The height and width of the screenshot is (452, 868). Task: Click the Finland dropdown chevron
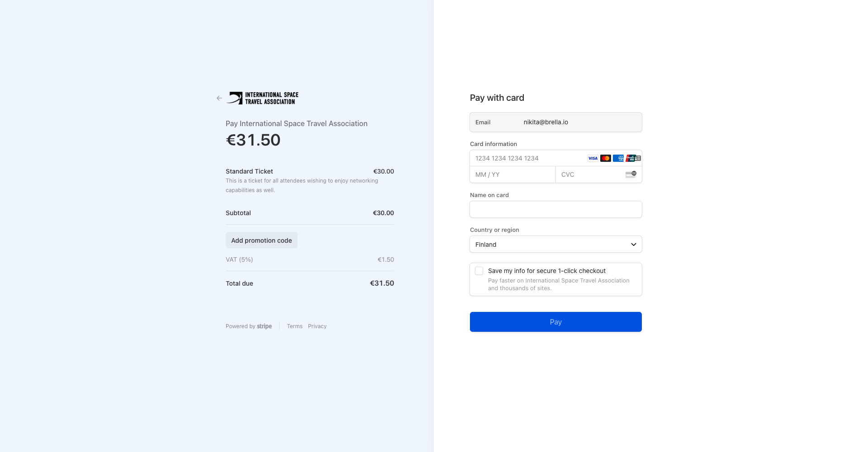[x=634, y=245]
